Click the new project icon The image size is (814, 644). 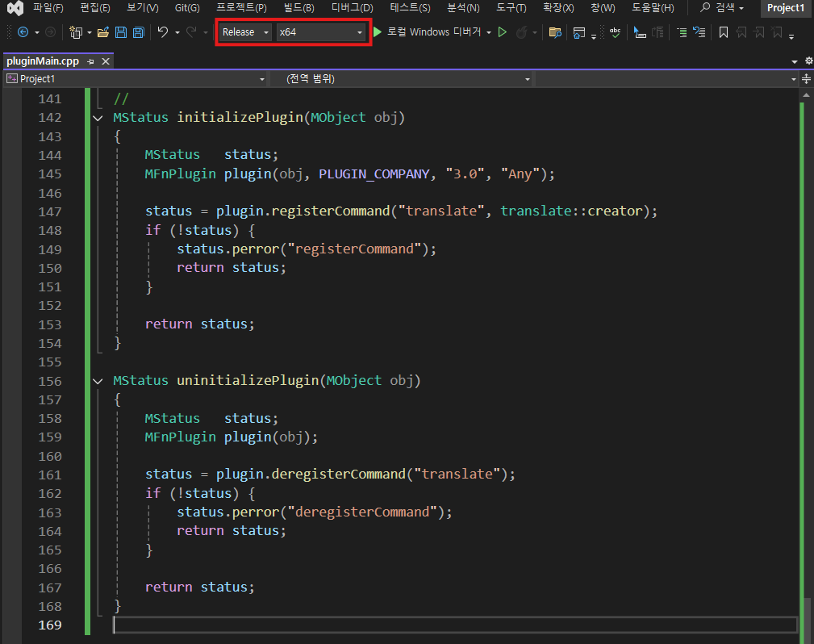point(76,32)
